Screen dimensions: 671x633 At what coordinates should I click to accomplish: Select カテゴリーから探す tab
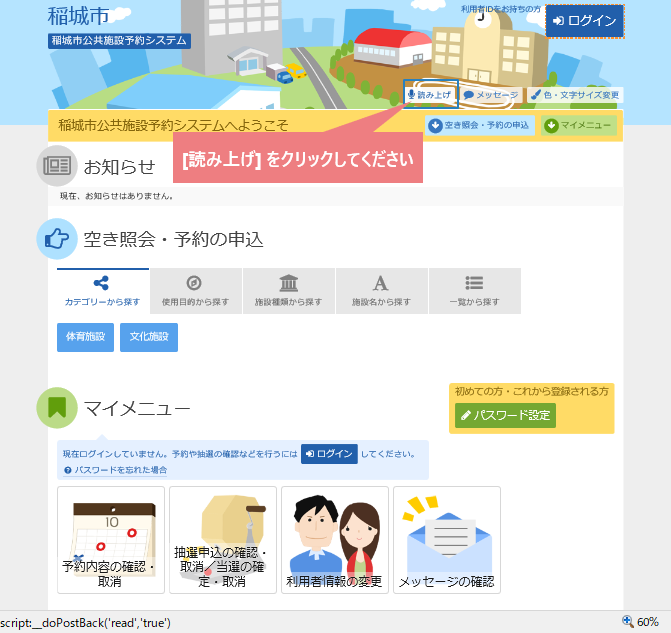103,291
